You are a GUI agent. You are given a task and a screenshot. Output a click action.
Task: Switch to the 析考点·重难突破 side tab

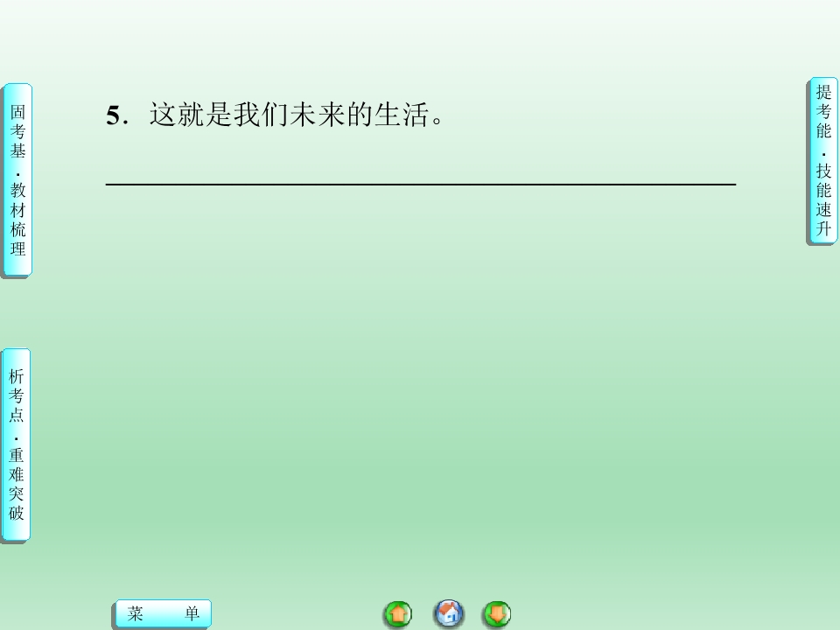[16, 444]
